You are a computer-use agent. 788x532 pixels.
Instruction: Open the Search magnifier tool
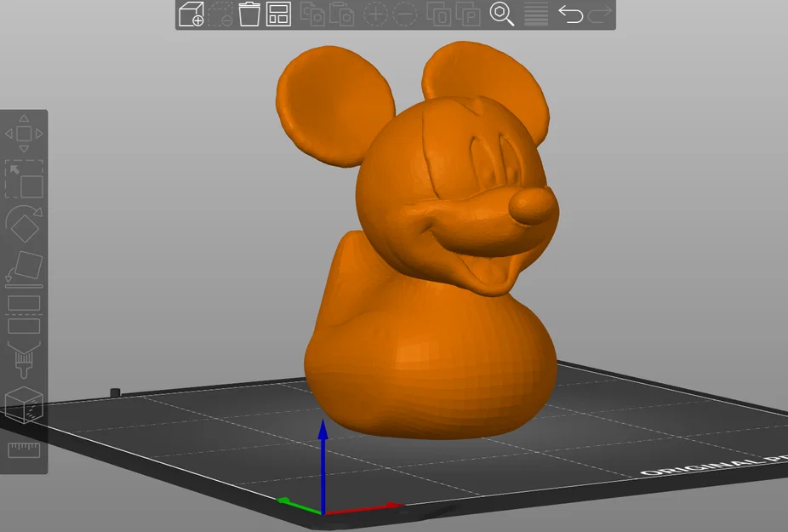[501, 14]
